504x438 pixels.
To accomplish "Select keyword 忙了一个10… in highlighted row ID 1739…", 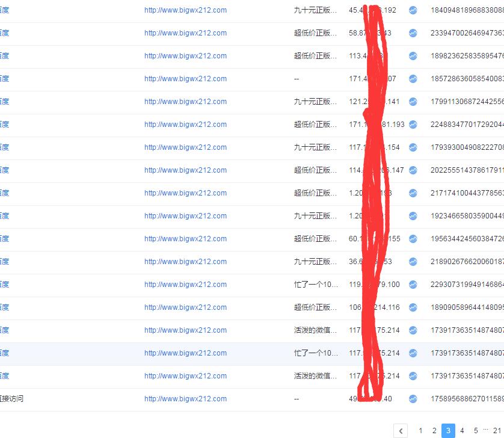I will [x=316, y=353].
